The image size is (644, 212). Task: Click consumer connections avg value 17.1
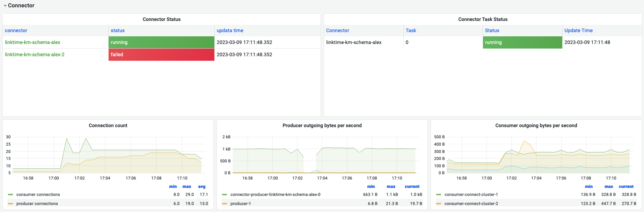(x=204, y=195)
